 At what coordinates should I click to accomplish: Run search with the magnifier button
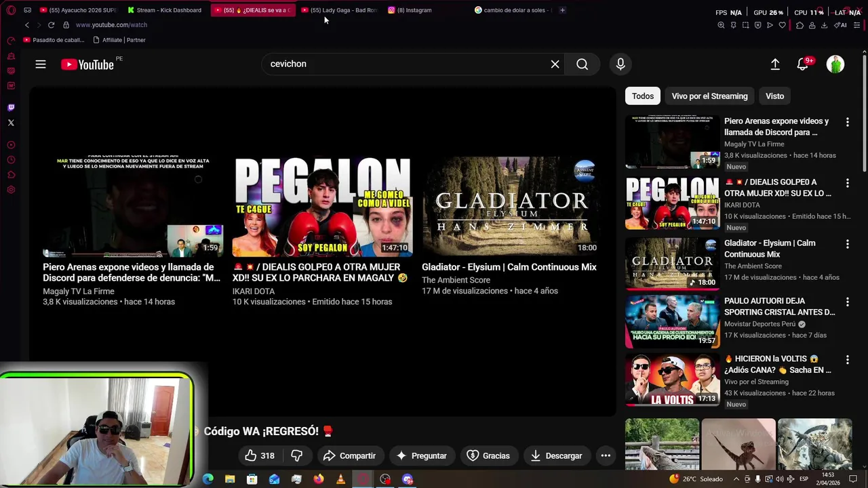[x=582, y=64]
